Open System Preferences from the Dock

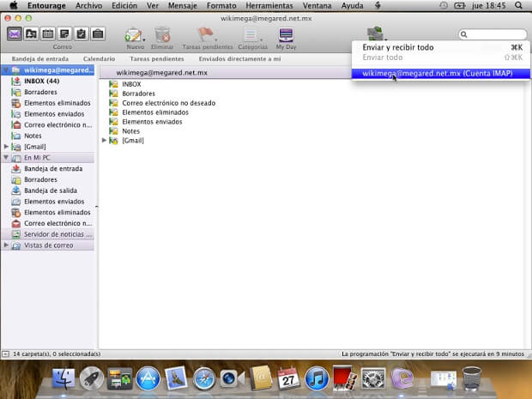373,378
